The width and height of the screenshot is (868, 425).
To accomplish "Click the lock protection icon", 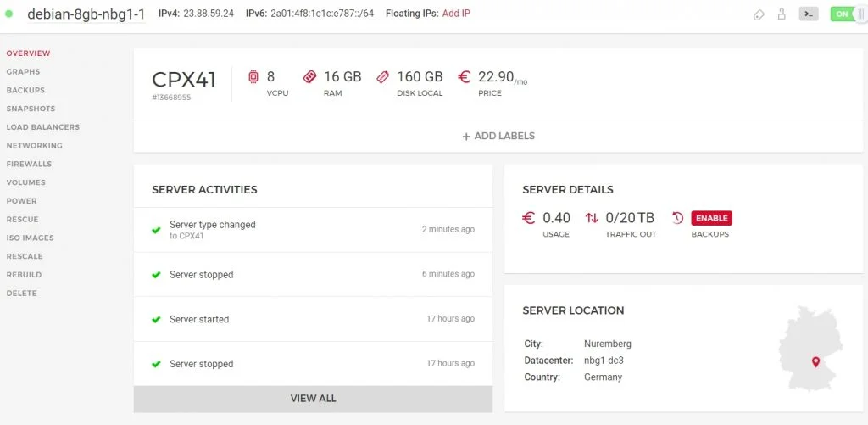I will pos(782,14).
